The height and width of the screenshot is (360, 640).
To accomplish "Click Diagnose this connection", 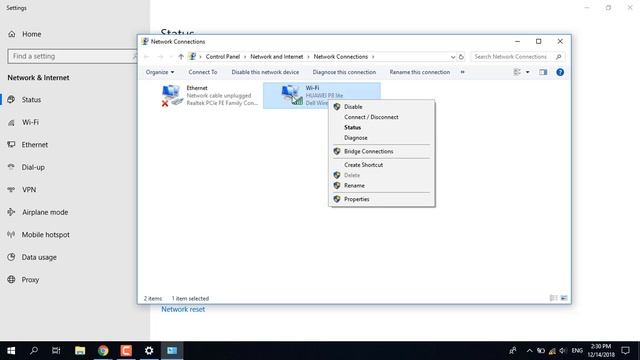I will pos(344,72).
